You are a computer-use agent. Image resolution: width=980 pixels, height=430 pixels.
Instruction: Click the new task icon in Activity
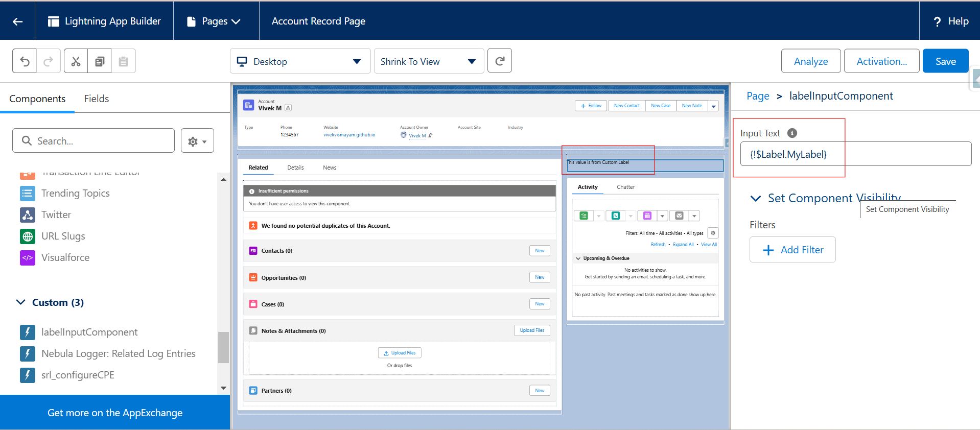click(x=584, y=216)
